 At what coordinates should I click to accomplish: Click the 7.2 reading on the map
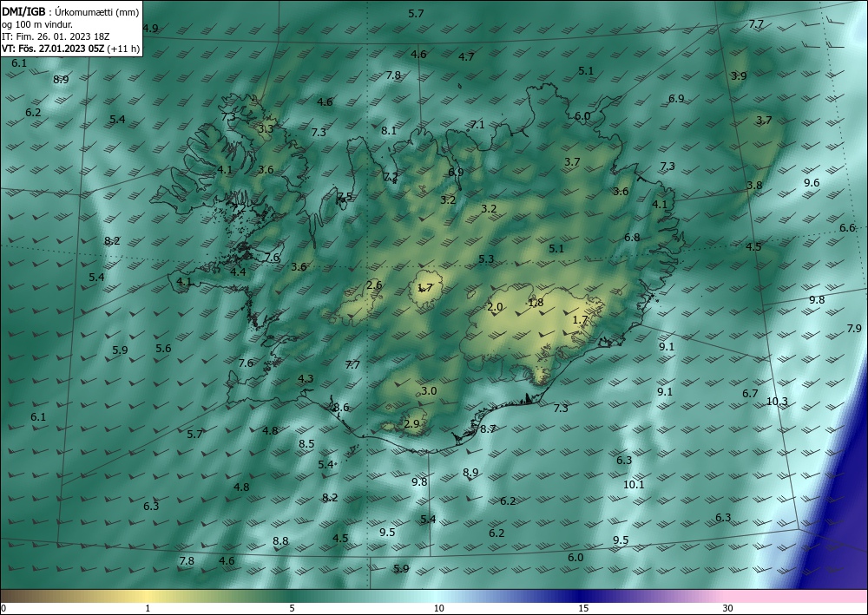pyautogui.click(x=391, y=176)
